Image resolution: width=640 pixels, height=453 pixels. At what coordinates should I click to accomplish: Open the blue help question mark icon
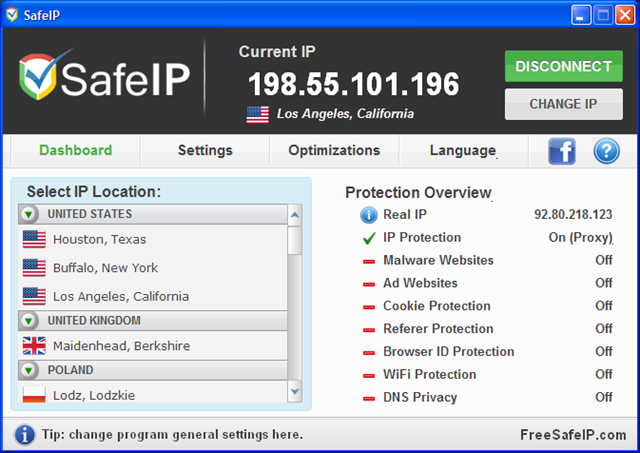coord(606,151)
